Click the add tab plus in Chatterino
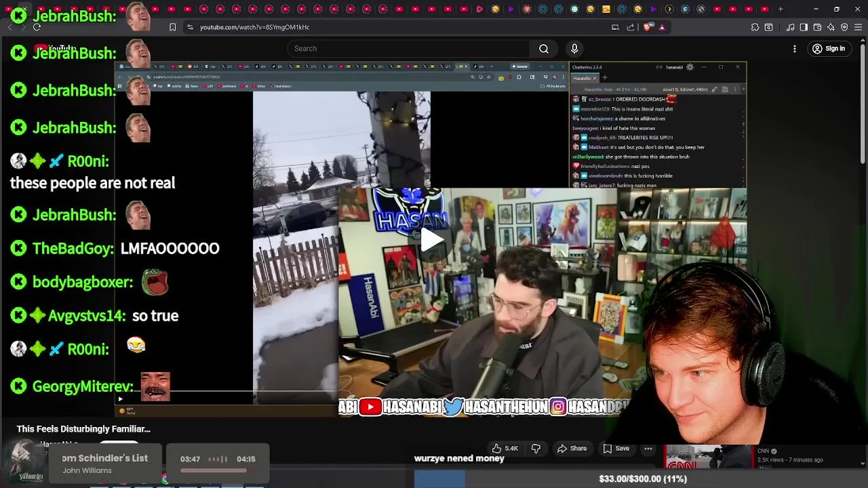 click(604, 77)
